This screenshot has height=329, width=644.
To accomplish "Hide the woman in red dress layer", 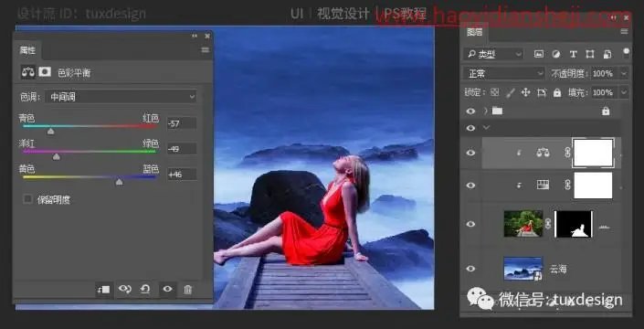I will pyautogui.click(x=470, y=224).
